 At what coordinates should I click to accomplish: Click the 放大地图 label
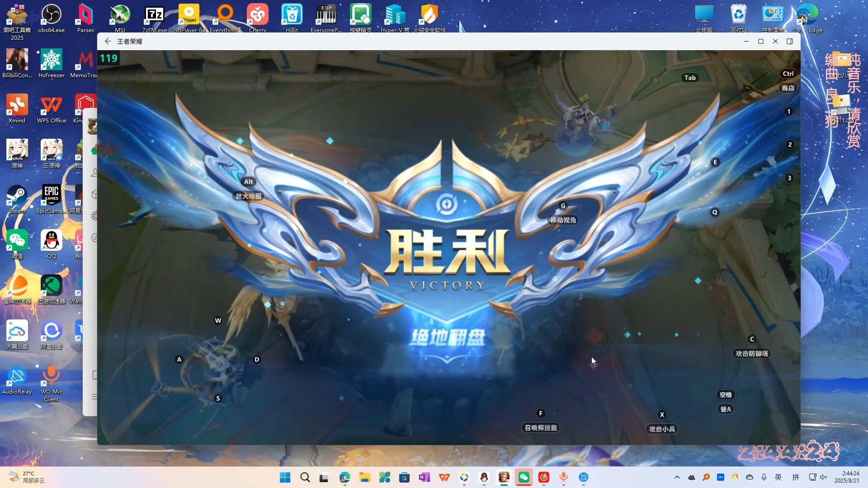pyautogui.click(x=248, y=196)
